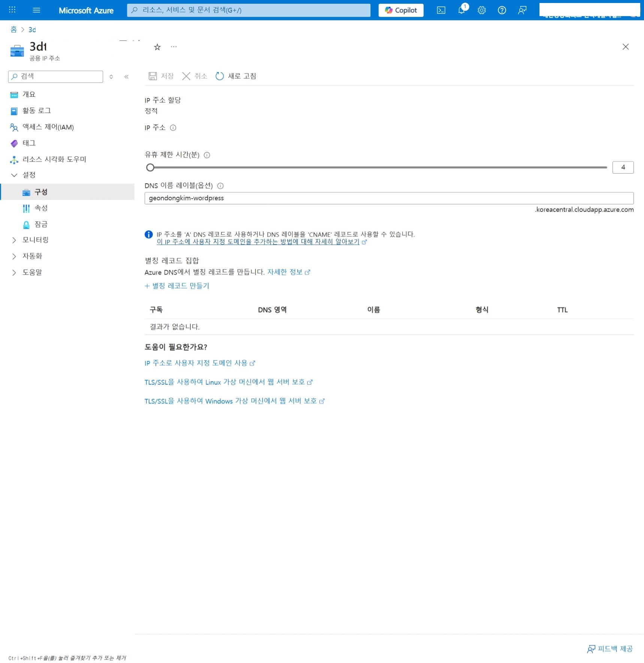Toggle the portal hamburger menu
Image resolution: width=644 pixels, height=663 pixels.
(36, 10)
